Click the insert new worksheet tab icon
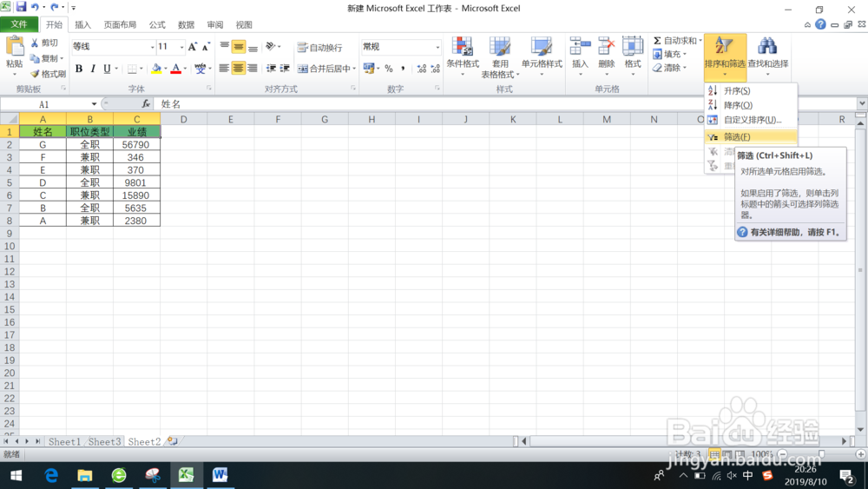The width and height of the screenshot is (868, 489). coord(173,441)
